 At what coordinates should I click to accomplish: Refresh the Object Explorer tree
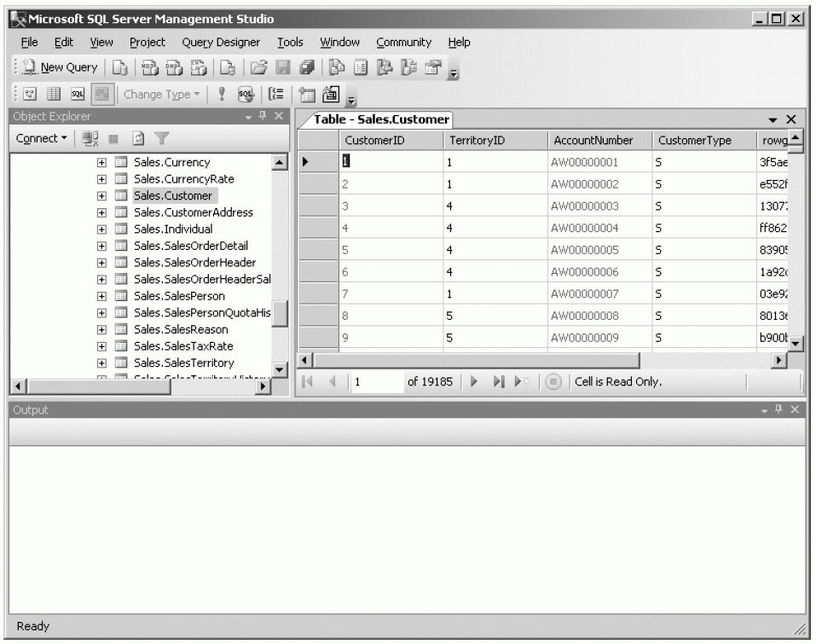coord(138,138)
